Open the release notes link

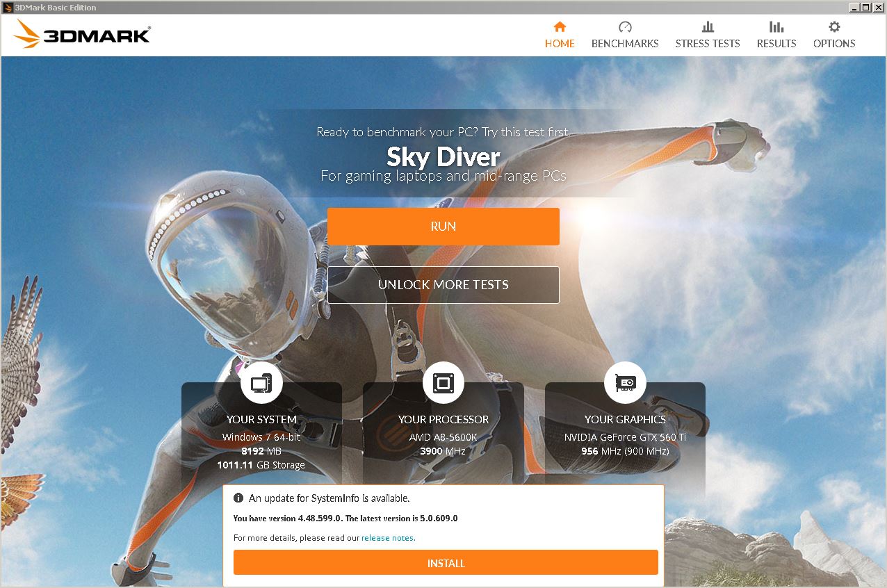(388, 538)
